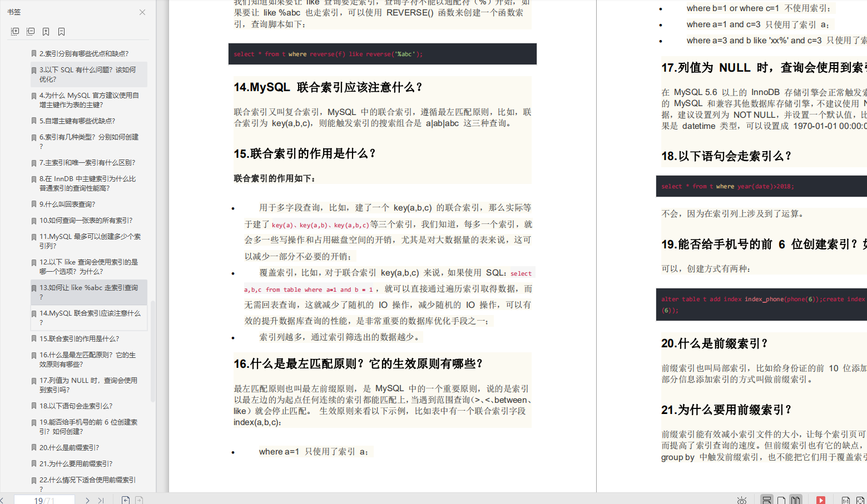
Task: Return to the previous view location
Action: (126, 500)
